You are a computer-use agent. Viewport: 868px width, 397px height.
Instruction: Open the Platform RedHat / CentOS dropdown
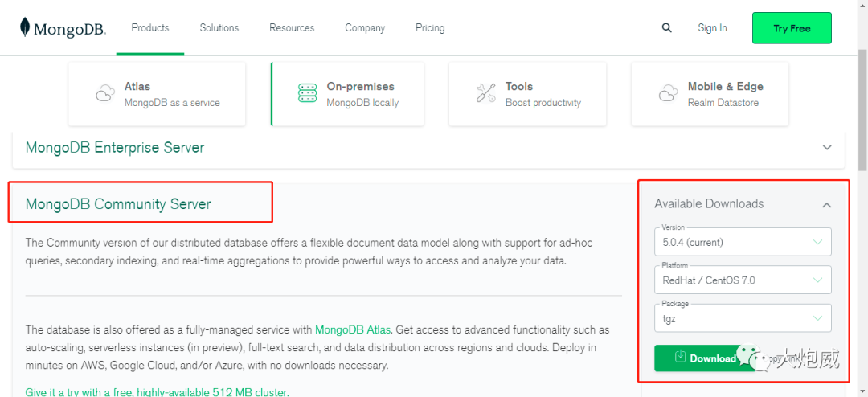pos(743,280)
